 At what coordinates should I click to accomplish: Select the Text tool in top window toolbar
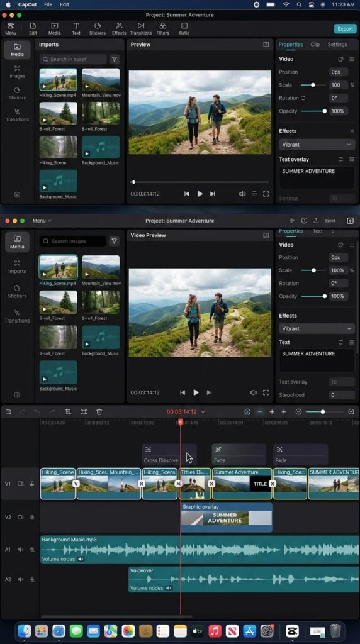click(76, 28)
